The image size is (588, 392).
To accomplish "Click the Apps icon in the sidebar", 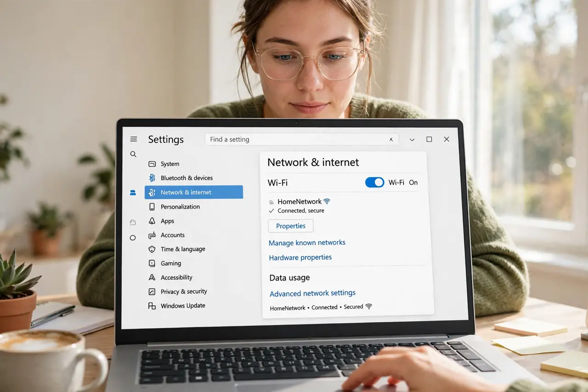I will [x=152, y=221].
